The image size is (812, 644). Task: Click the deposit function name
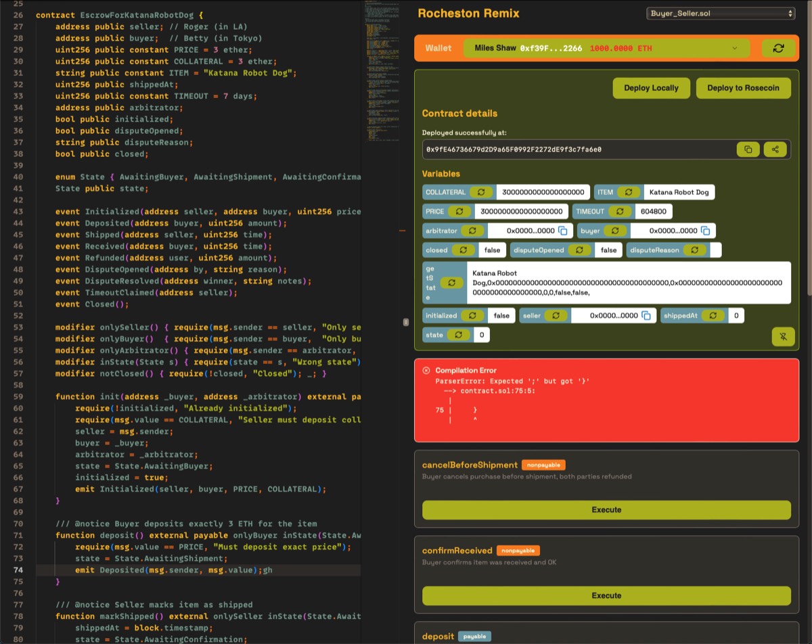pos(438,636)
